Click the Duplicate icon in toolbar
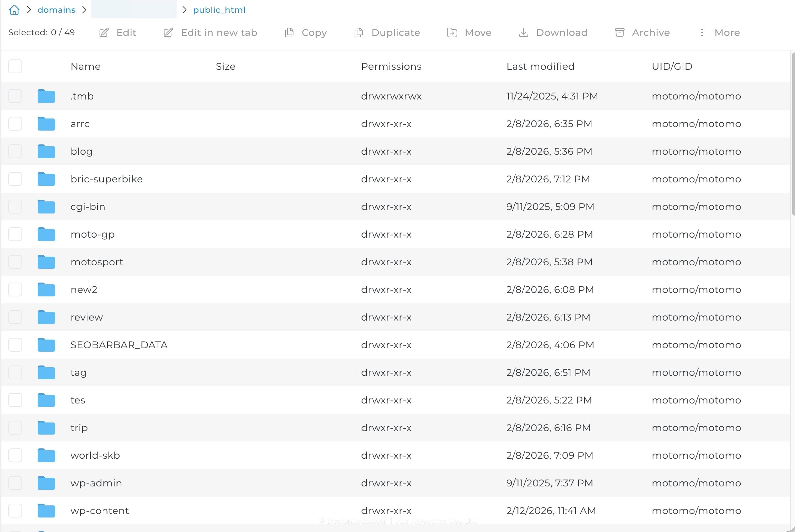The image size is (795, 532). (x=359, y=32)
